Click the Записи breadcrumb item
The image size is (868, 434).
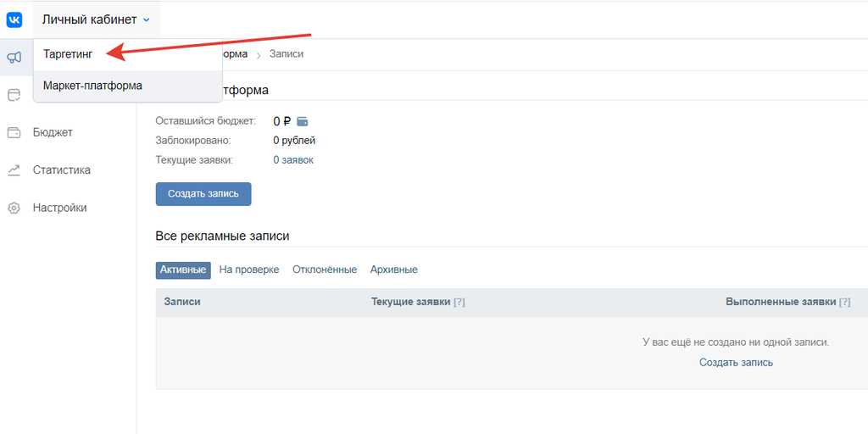point(286,54)
